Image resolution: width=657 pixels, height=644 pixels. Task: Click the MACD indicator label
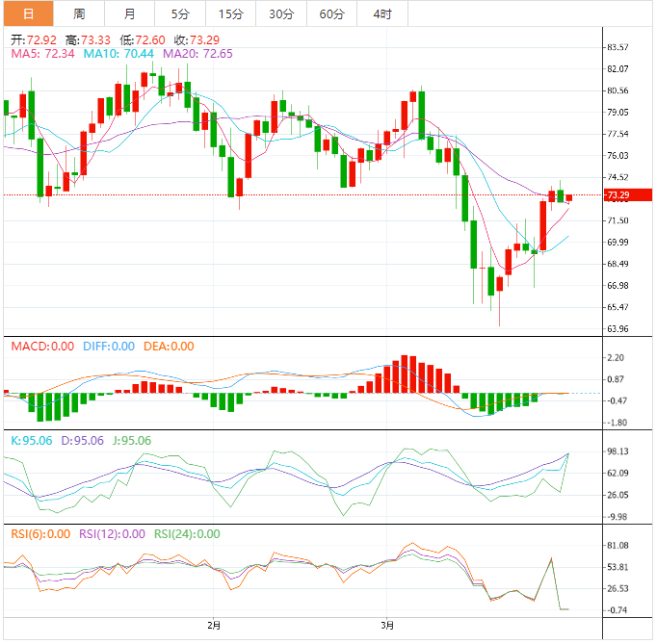point(39,347)
